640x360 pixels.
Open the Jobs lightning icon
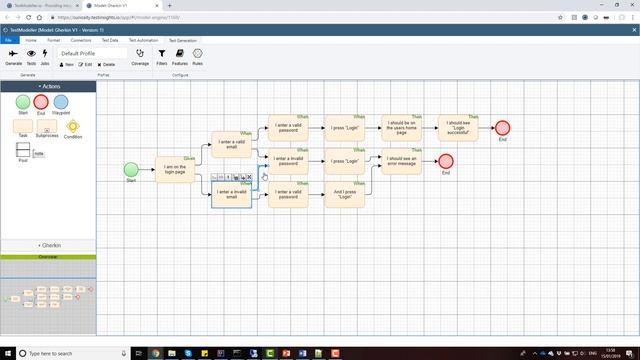click(x=45, y=53)
